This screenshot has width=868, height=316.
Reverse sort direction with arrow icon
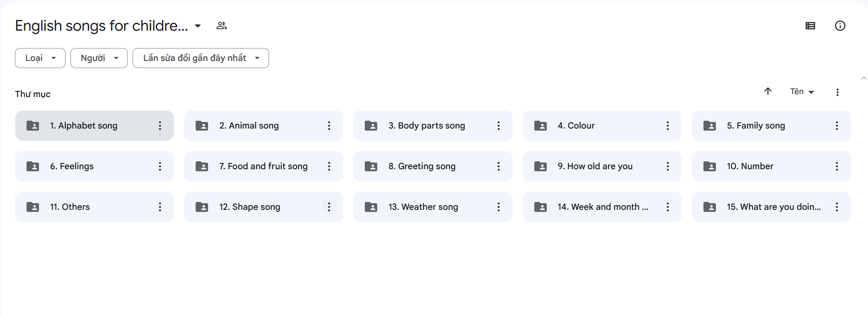768,91
